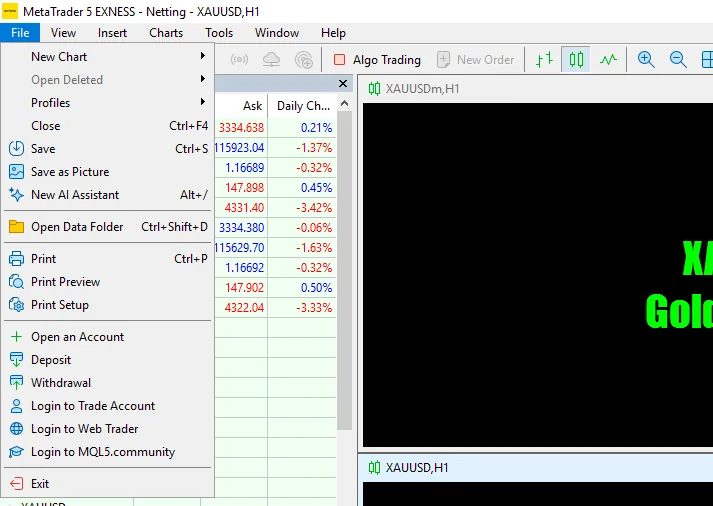Toggle Algo Trading on

(x=377, y=60)
